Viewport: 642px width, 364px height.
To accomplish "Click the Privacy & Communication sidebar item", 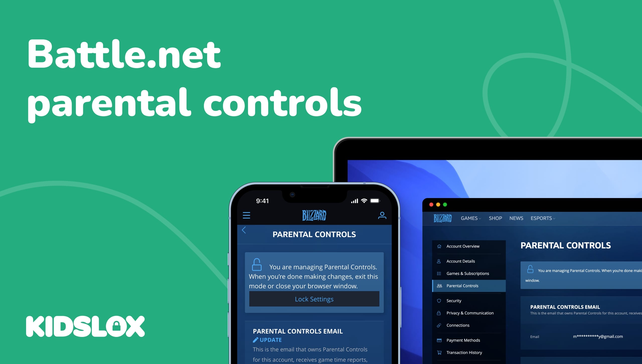I will [x=469, y=313].
